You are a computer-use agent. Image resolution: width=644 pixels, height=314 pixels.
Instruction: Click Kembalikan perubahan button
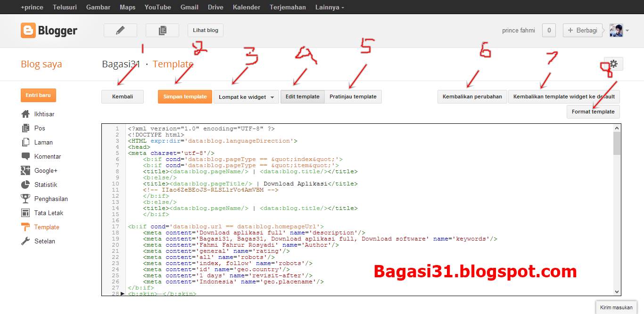(472, 97)
